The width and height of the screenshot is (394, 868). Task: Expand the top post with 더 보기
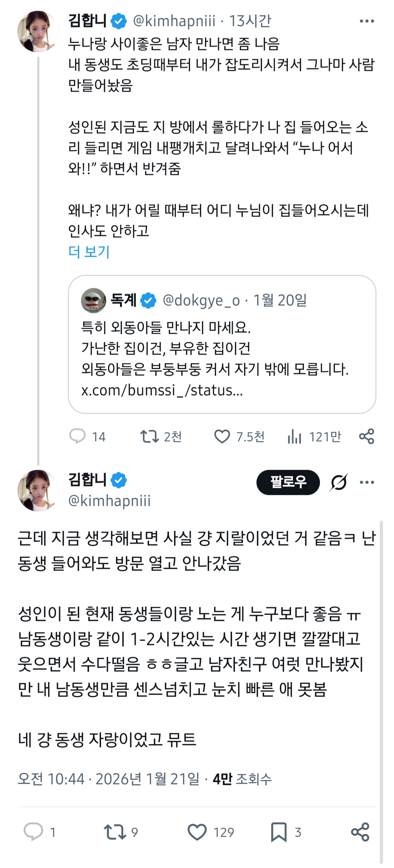click(89, 251)
